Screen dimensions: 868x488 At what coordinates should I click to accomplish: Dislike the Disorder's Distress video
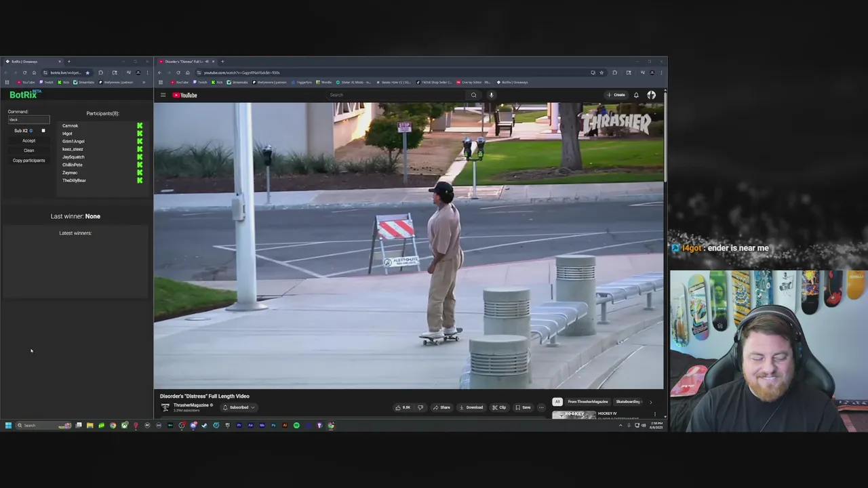[420, 407]
